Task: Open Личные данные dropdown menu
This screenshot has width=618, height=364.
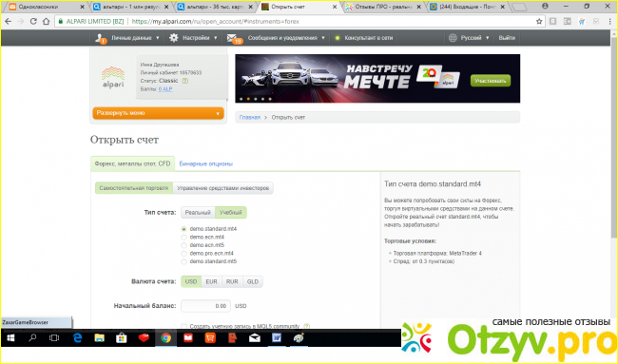Action: click(128, 38)
